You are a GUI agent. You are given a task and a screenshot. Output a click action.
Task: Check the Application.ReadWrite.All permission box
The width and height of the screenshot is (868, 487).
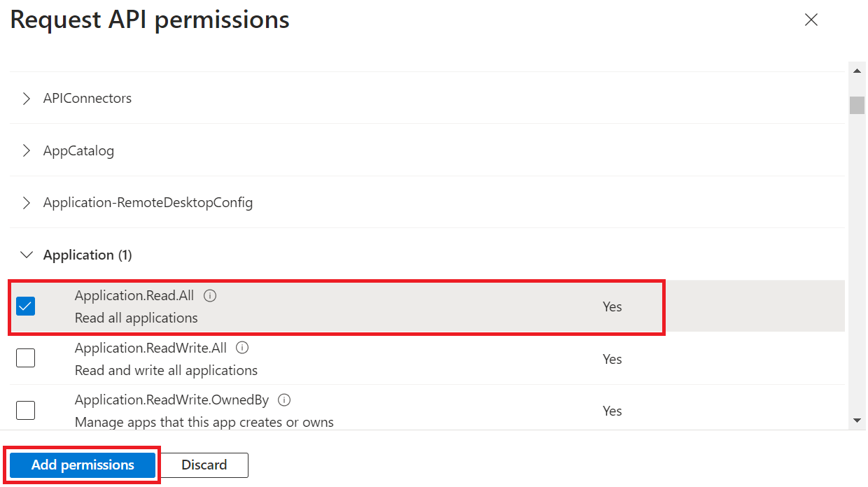pyautogui.click(x=25, y=358)
